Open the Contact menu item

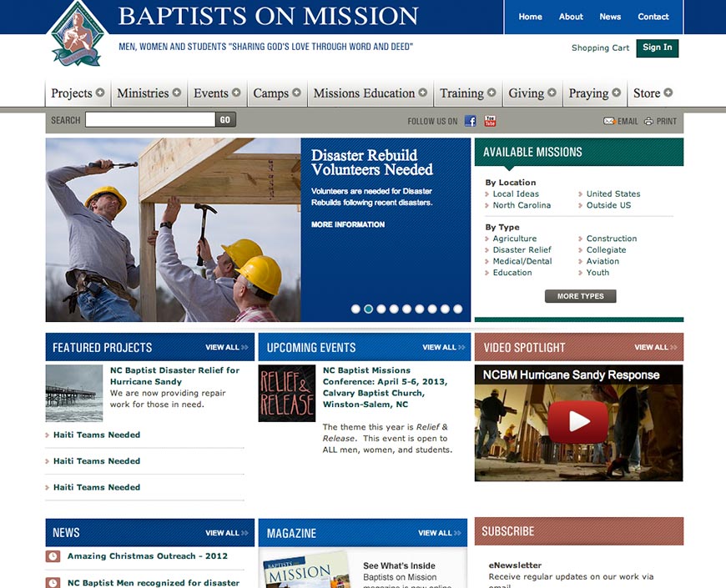[x=653, y=17]
